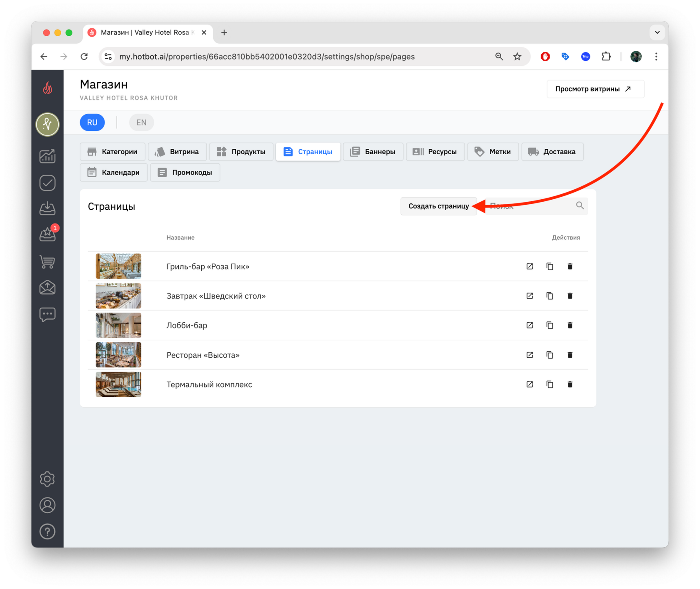Open the reviews star icon with badge
Viewport: 700px width, 589px height.
point(47,234)
